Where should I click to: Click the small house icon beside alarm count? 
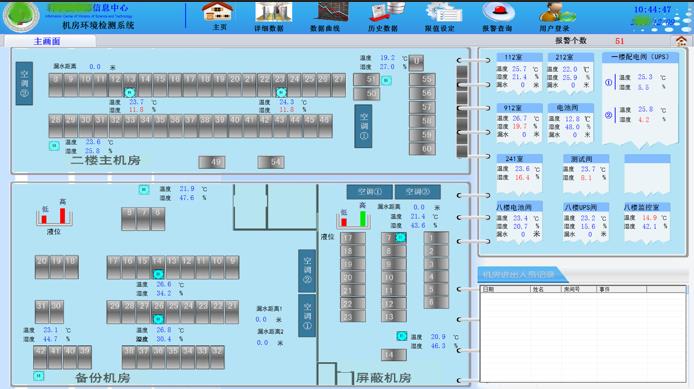pos(682,41)
